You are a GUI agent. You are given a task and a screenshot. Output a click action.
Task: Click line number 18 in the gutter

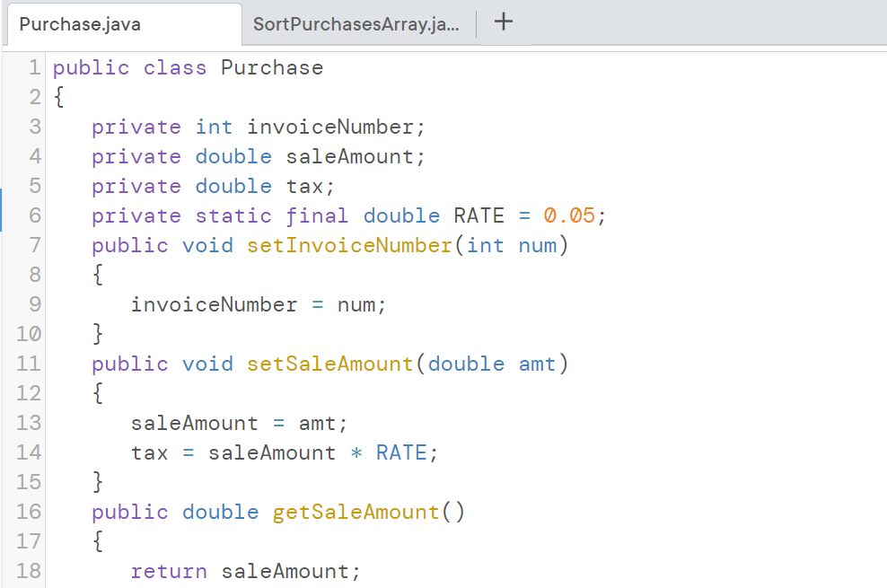27,570
